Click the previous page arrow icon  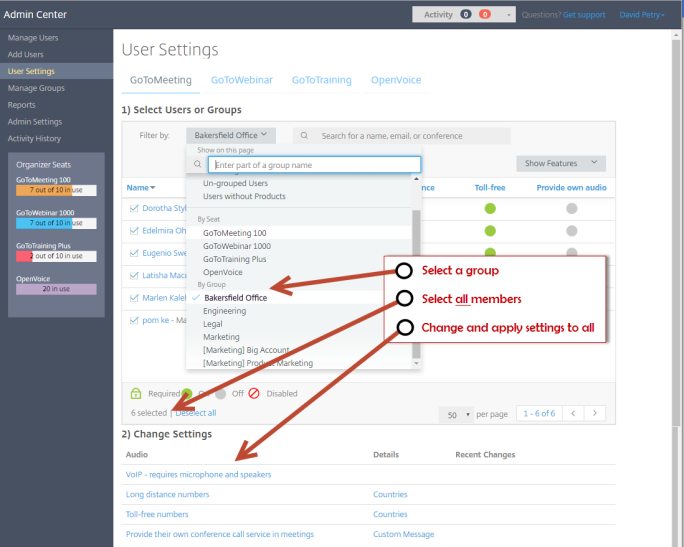(x=573, y=413)
